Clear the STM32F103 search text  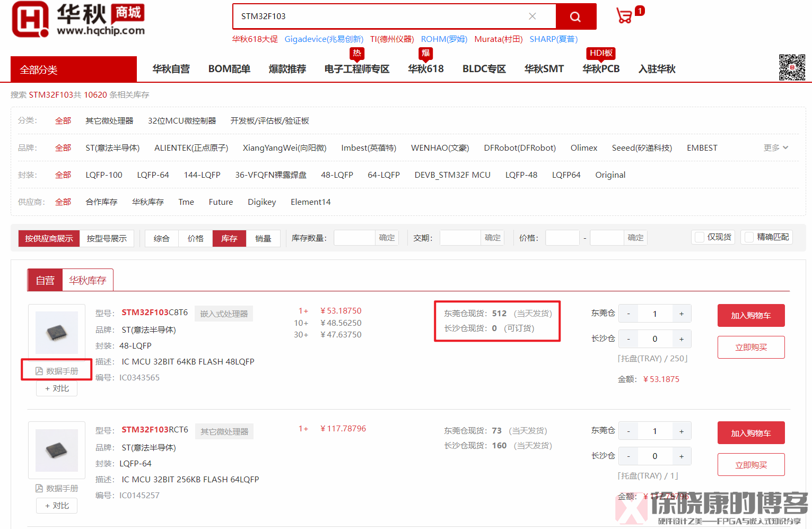click(x=532, y=16)
